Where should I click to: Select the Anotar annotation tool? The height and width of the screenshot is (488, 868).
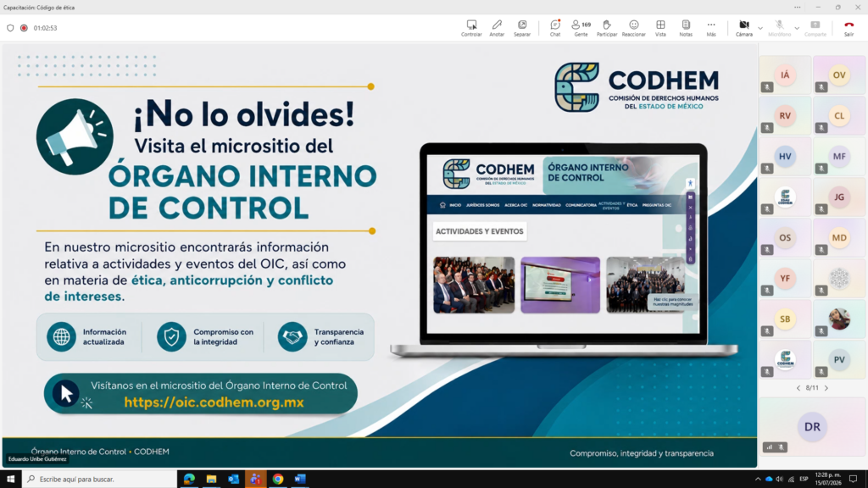point(497,28)
